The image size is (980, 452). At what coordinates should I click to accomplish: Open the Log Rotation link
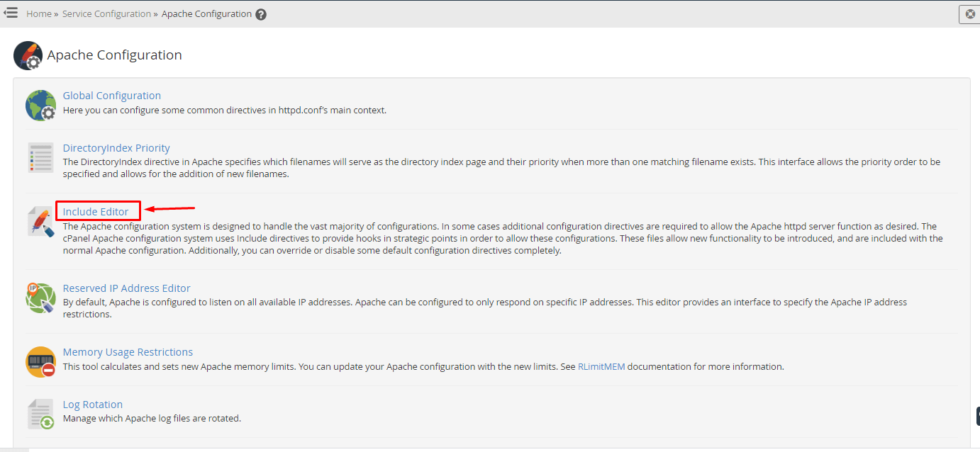(x=93, y=405)
